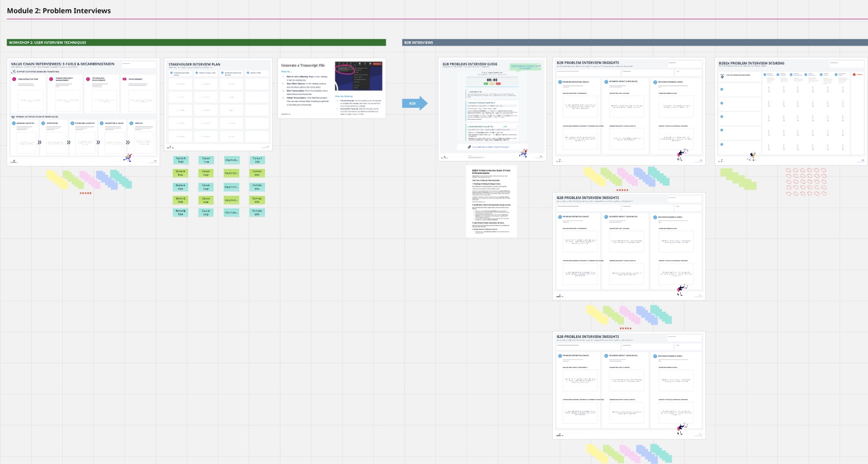Select the running character in Value Chain frame
The image size is (868, 464).
pyautogui.click(x=128, y=157)
